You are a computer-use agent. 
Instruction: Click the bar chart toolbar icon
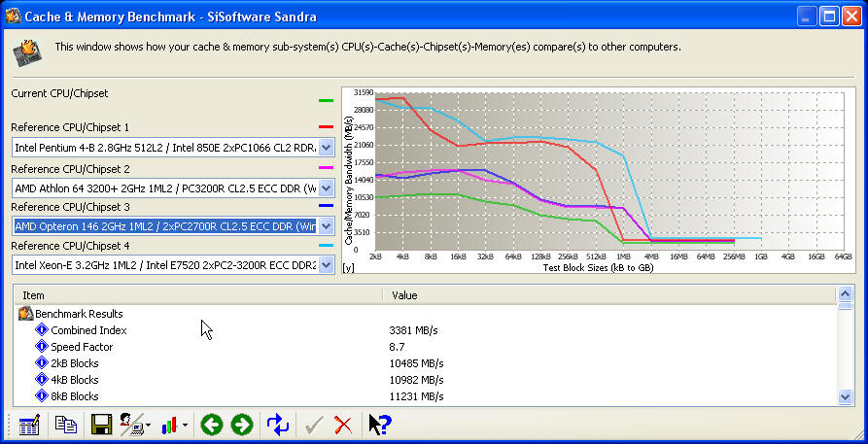point(169,426)
